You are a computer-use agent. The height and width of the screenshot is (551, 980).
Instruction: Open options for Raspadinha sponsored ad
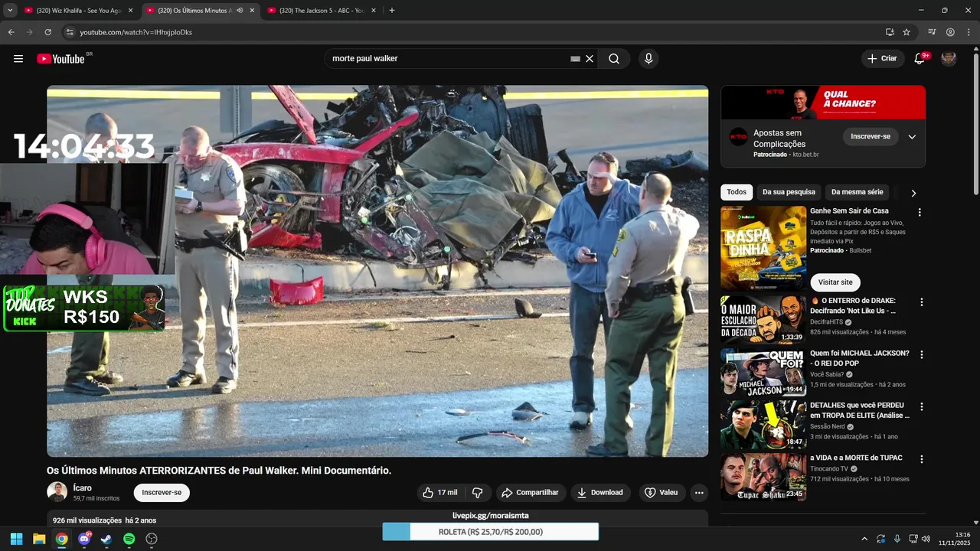coord(920,212)
